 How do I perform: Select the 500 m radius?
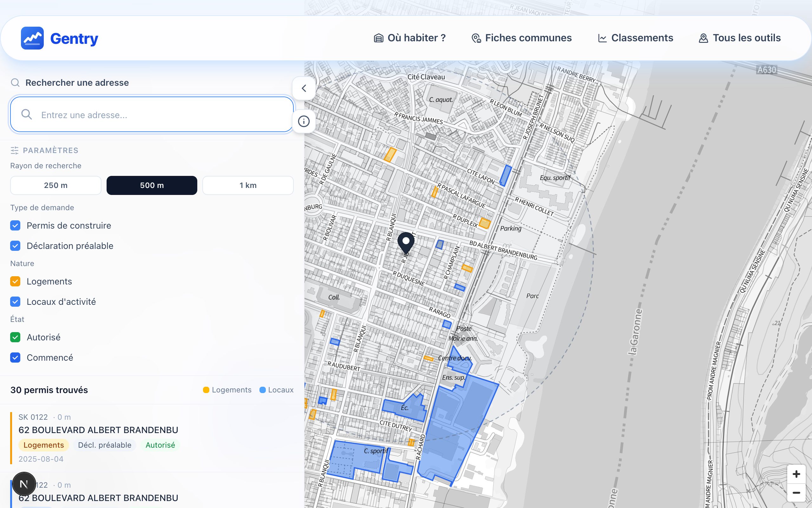coord(152,185)
